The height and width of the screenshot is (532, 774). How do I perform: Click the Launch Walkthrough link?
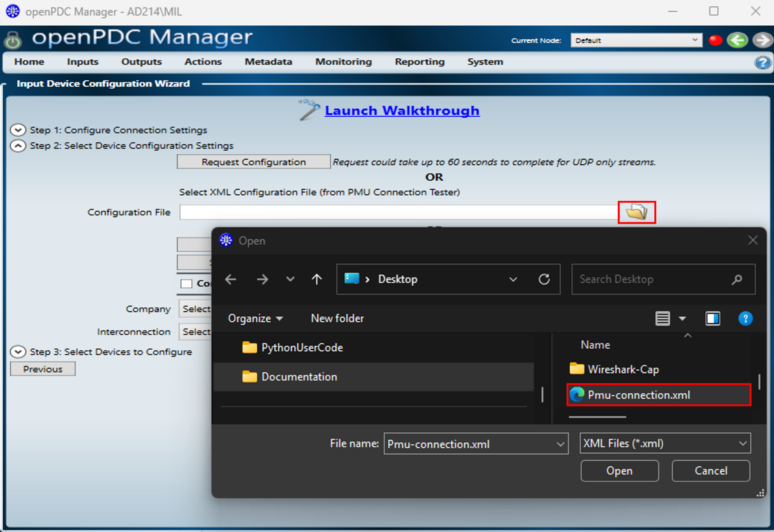click(x=402, y=111)
